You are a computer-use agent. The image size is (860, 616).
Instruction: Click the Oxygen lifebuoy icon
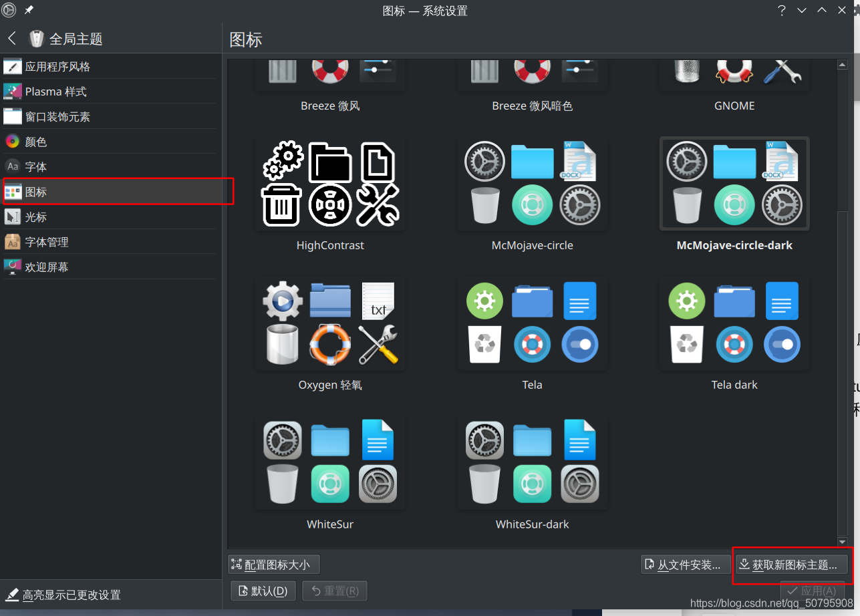pos(330,344)
